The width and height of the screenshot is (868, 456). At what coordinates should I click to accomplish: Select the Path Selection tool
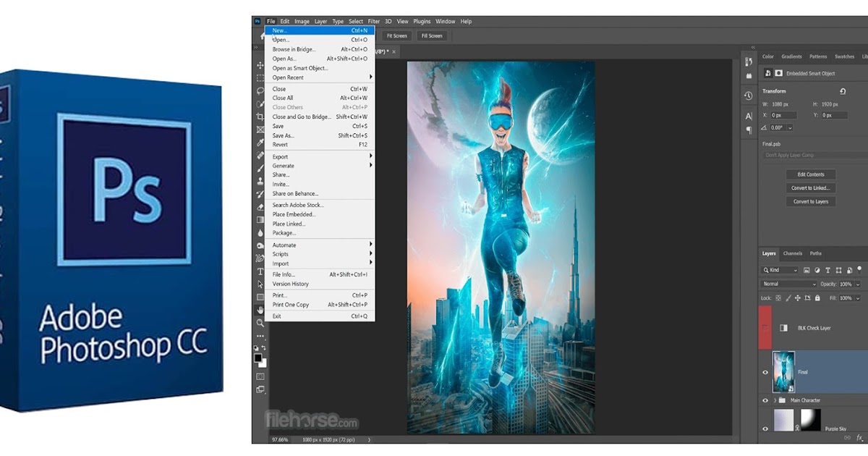pyautogui.click(x=260, y=284)
